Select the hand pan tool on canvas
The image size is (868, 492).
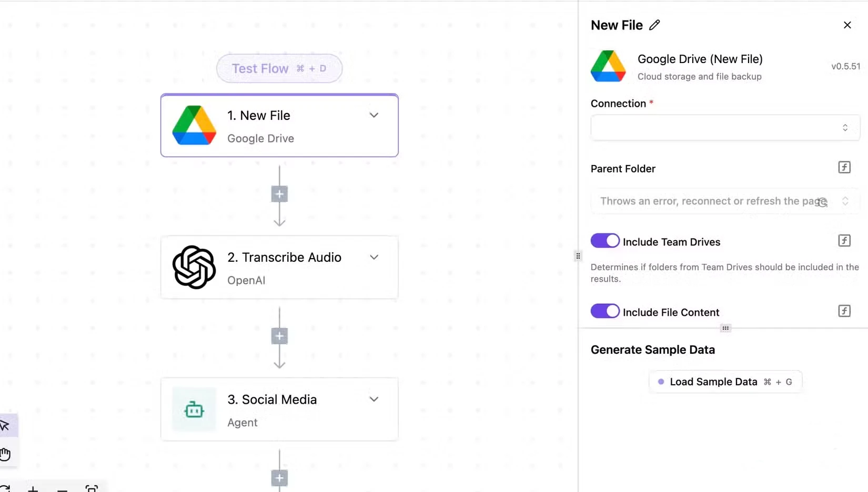(x=5, y=454)
